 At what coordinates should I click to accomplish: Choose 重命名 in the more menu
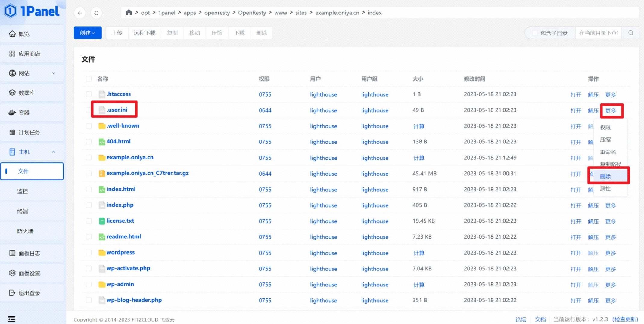608,152
